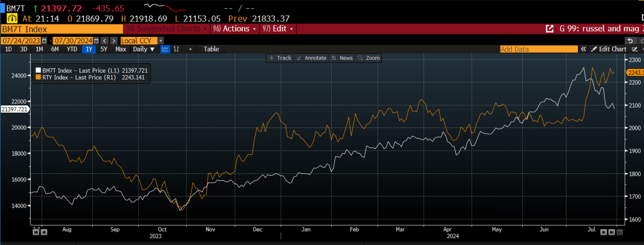The width and height of the screenshot is (644, 245).
Task: Click the price change -435.65
Action: pos(108,8)
